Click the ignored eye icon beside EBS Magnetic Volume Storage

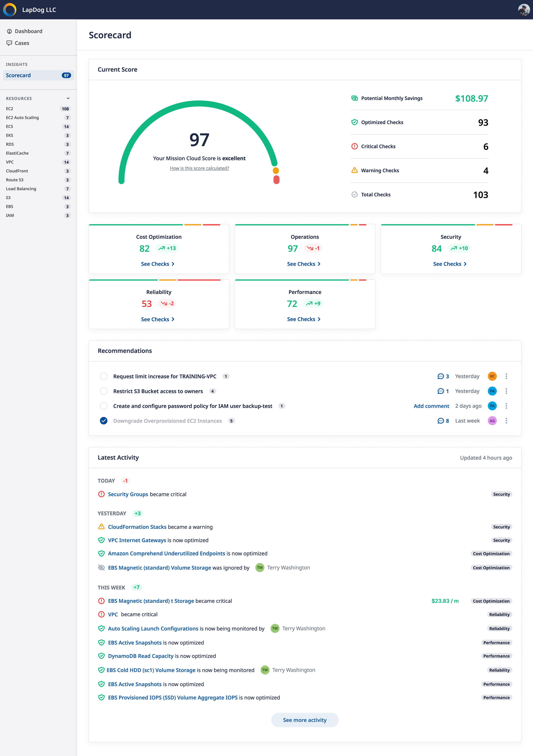click(x=101, y=568)
